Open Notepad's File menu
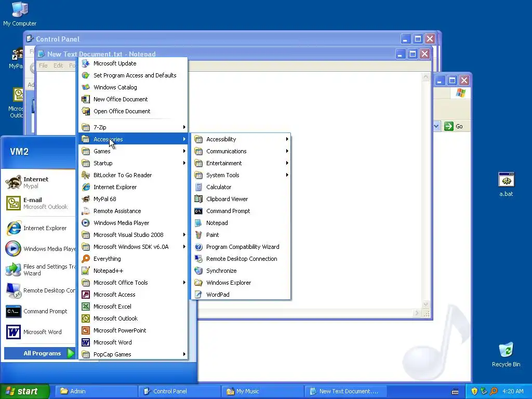The width and height of the screenshot is (532, 399). pyautogui.click(x=43, y=65)
